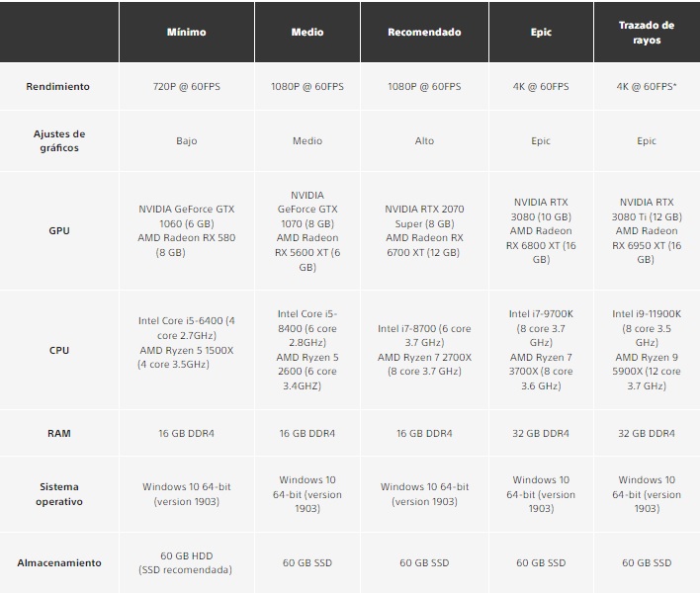Viewport: 700px width, 595px height.
Task: Select the RAM row label
Action: [x=58, y=434]
